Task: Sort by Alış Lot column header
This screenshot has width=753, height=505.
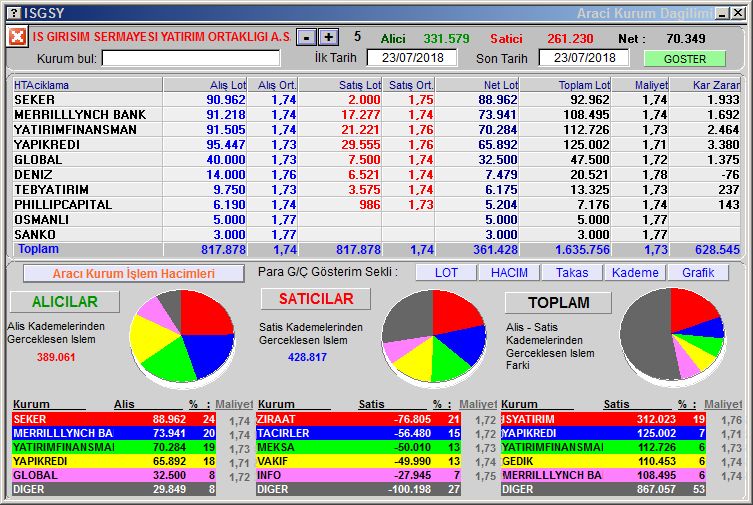Action: coord(205,85)
